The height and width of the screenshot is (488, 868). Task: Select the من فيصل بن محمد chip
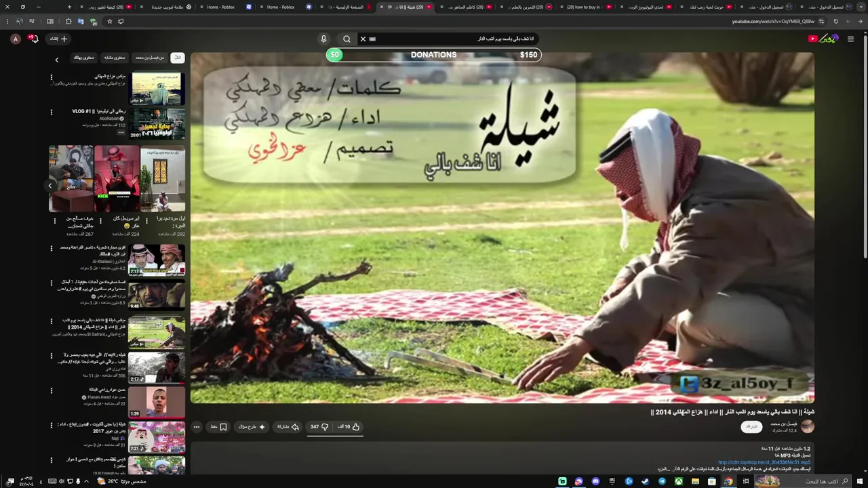(x=149, y=58)
